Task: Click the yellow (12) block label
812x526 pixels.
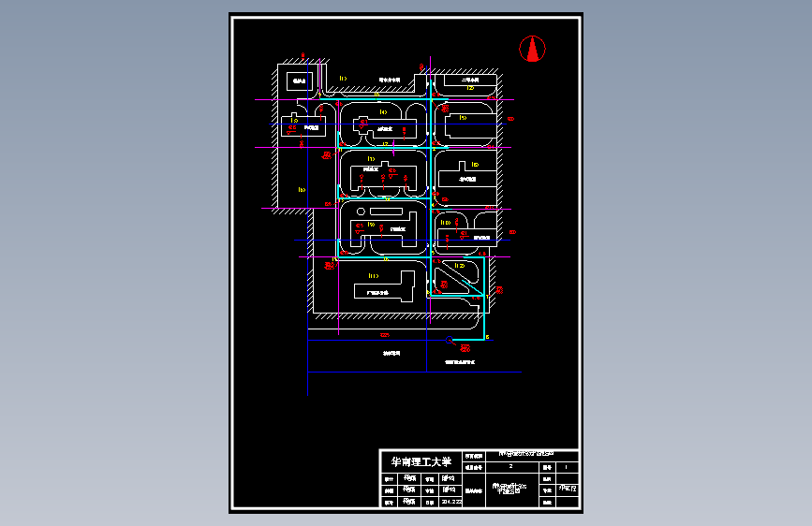Action: [x=459, y=266]
